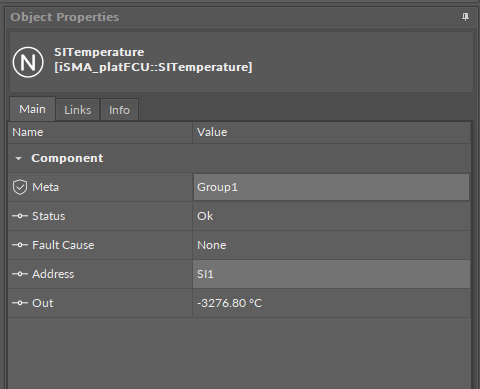
Task: Click the pin icon in Object Properties header
Action: [x=465, y=17]
